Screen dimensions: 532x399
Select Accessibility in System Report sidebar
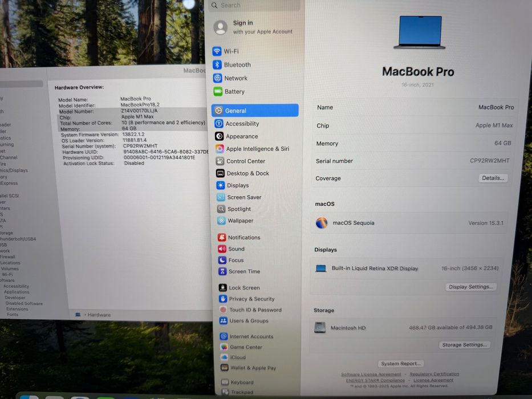pos(17,286)
